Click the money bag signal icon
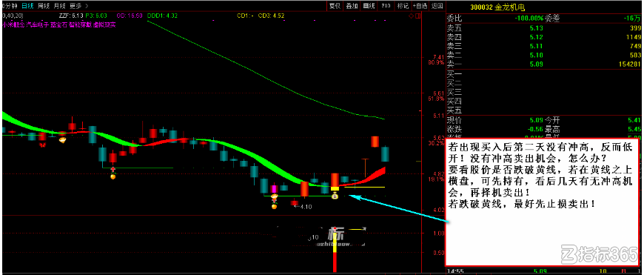Image resolution: width=644 pixels, height=275 pixels. pyautogui.click(x=335, y=196)
